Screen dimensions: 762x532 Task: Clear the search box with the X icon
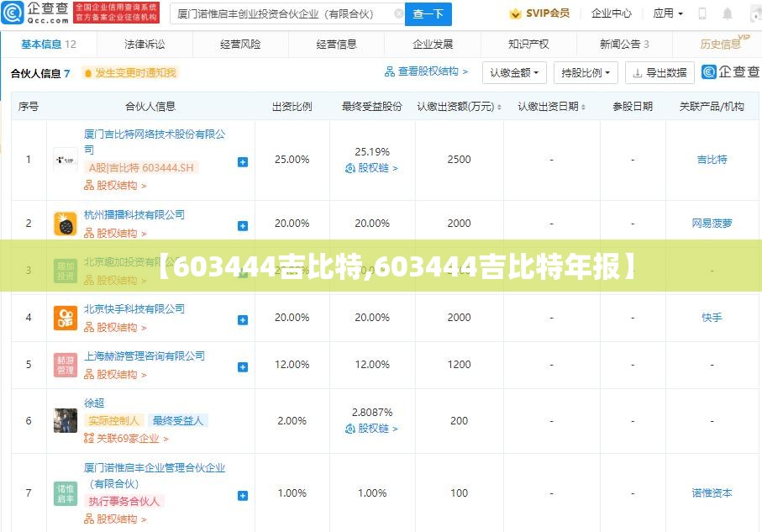point(398,13)
